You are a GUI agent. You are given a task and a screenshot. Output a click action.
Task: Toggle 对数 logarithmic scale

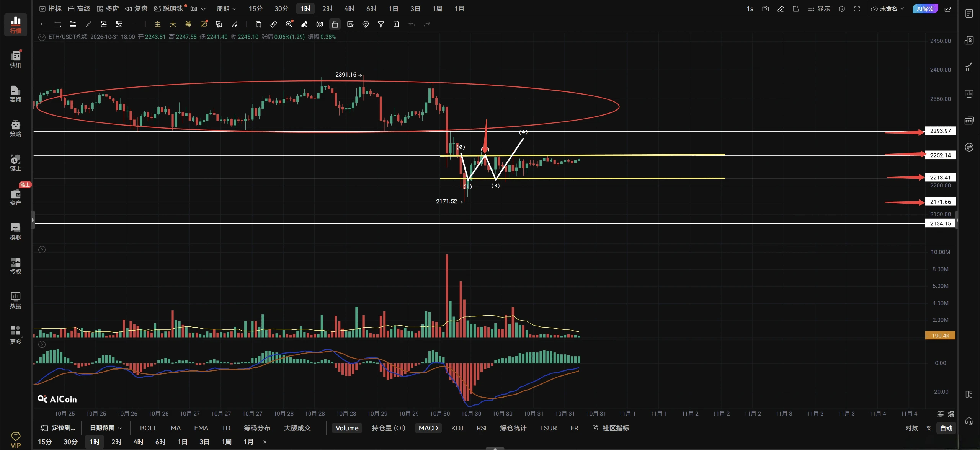[x=911, y=428]
